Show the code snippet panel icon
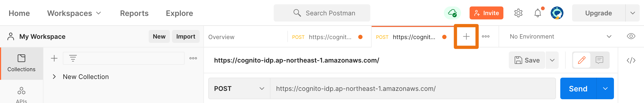Screen dimensions: 644x103 (631, 60)
